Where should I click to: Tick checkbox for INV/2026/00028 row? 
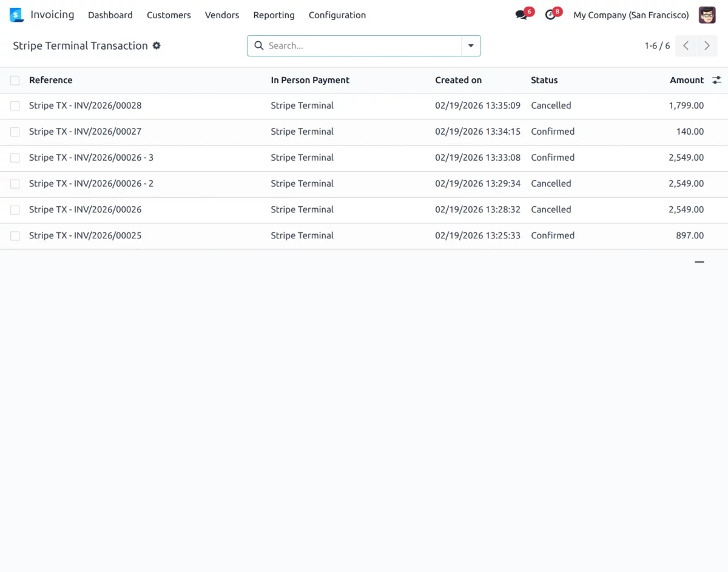15,106
